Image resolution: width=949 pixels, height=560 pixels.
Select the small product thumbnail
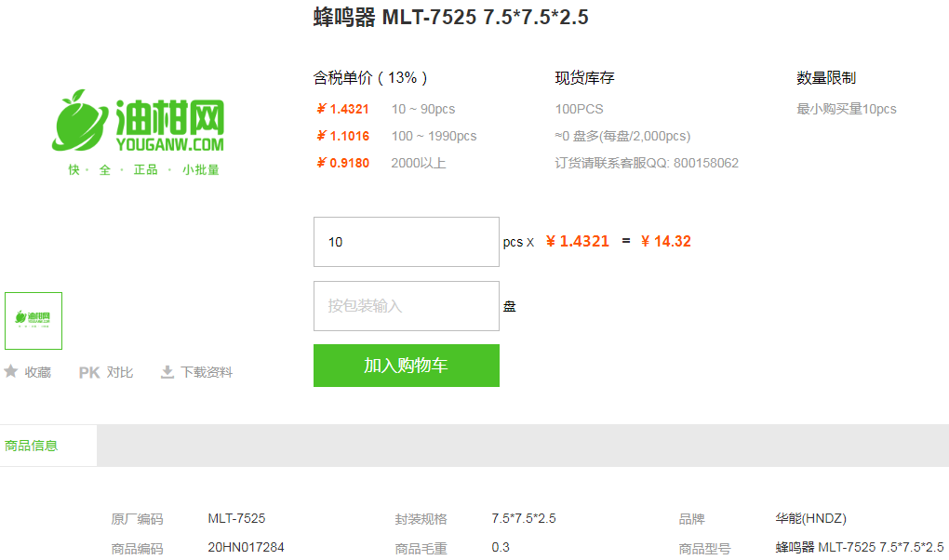(x=33, y=321)
